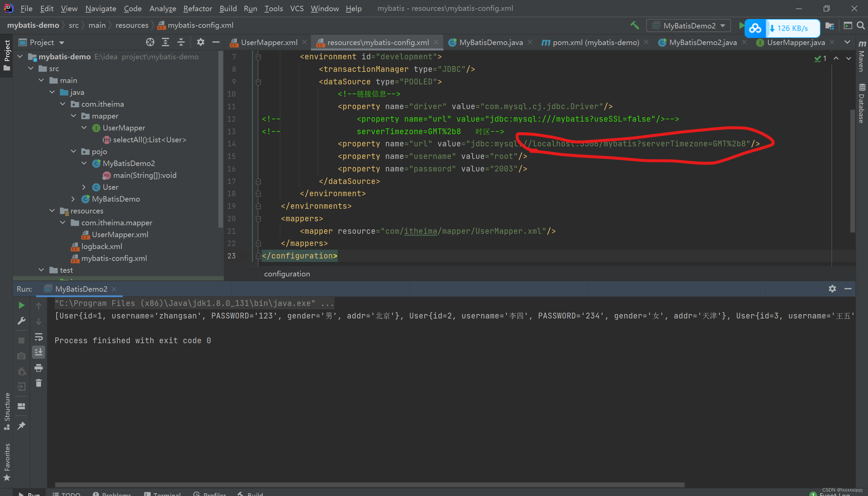
Task: Locate opened file with Project crosshair icon
Action: (x=150, y=42)
